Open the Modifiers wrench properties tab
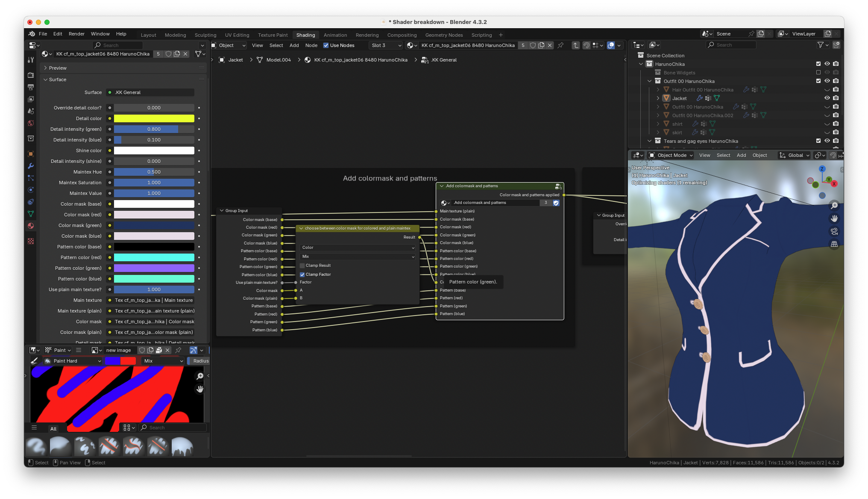This screenshot has height=499, width=868. pyautogui.click(x=31, y=166)
